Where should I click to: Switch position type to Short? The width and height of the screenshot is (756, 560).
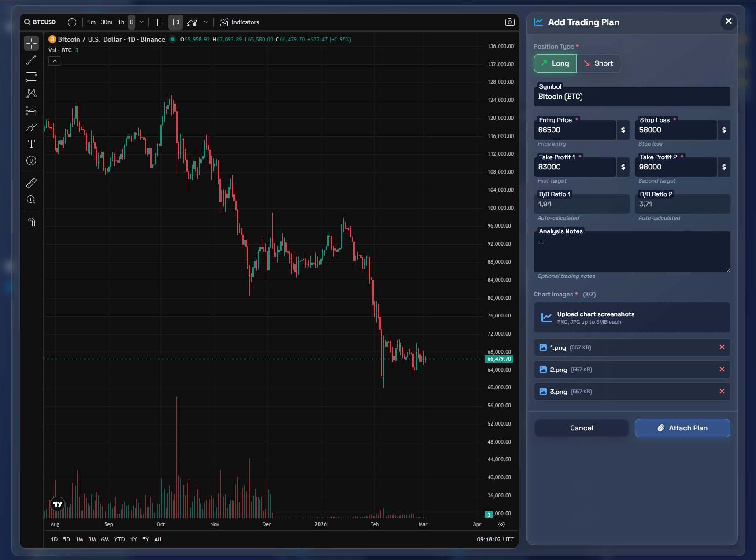click(599, 63)
